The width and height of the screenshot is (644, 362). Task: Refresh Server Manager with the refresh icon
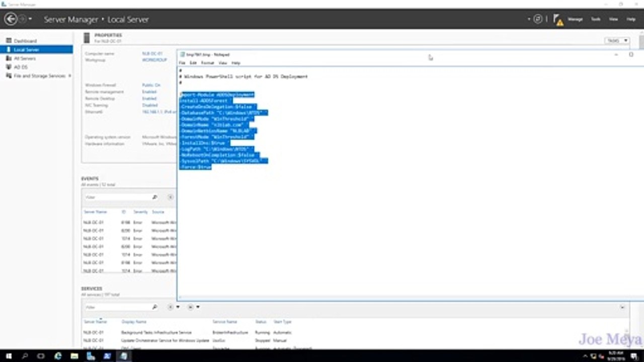pos(538,19)
